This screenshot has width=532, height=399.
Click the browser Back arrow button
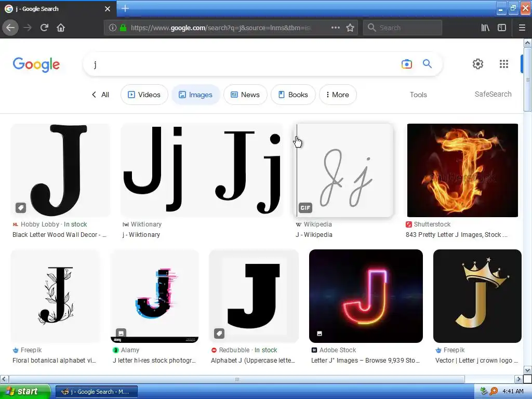tap(10, 28)
